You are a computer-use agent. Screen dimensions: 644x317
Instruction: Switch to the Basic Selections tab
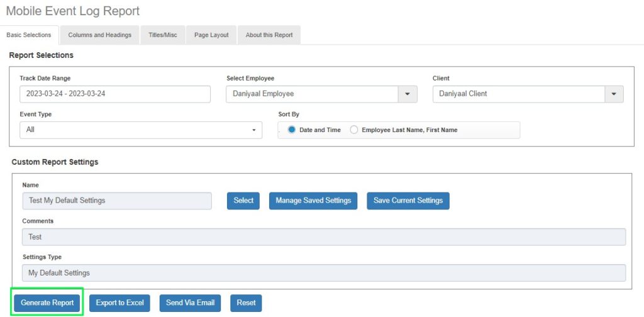tap(29, 35)
